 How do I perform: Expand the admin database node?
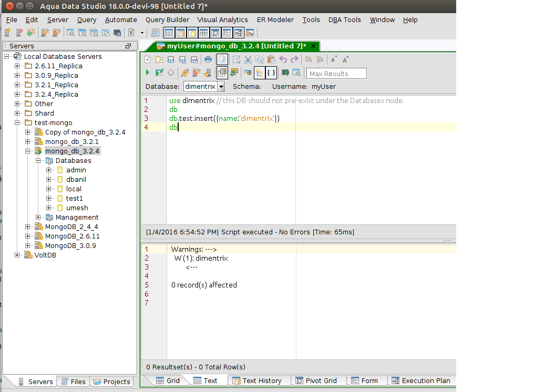point(49,170)
